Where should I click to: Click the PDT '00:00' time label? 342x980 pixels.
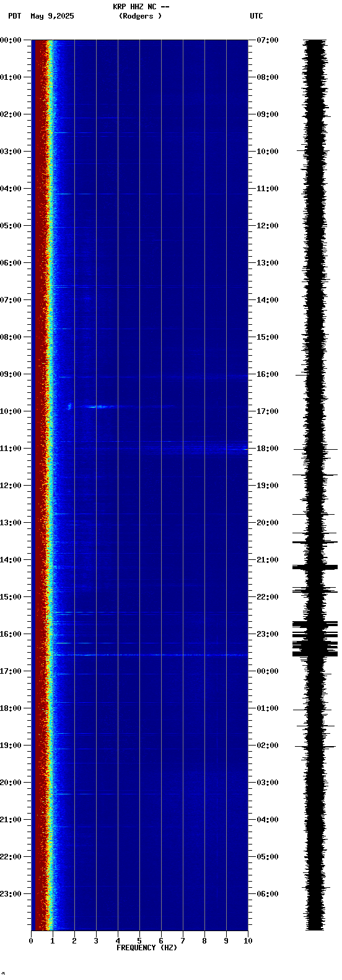[x=11, y=40]
